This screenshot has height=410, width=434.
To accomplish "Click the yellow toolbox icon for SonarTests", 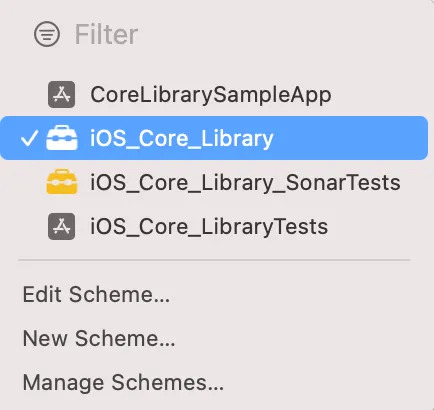I will pos(62,182).
